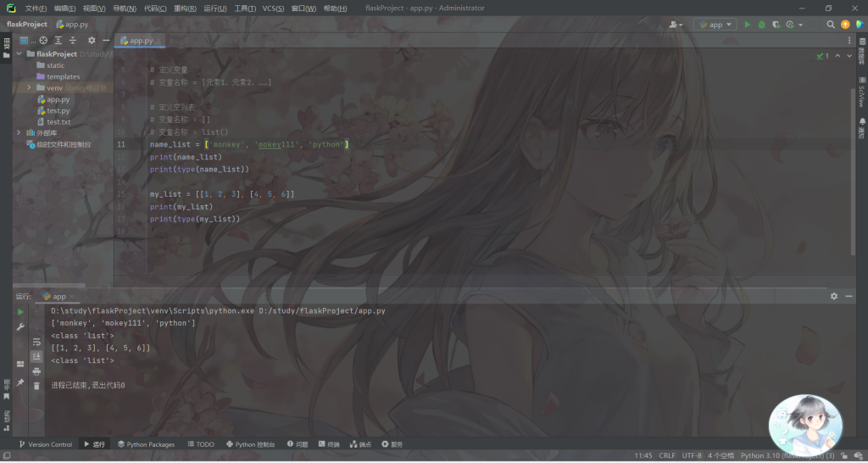The image size is (868, 463).
Task: Open Version Control tool window
Action: click(45, 444)
